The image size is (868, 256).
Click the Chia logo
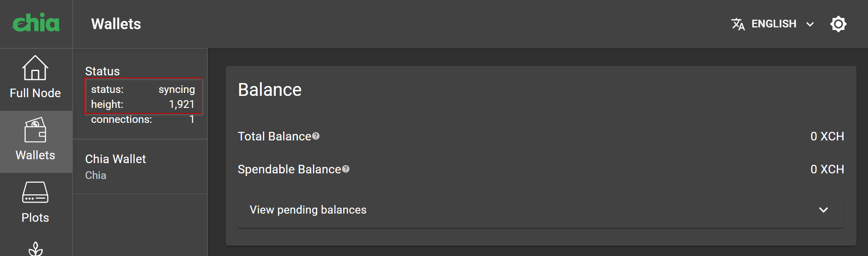pos(36,23)
